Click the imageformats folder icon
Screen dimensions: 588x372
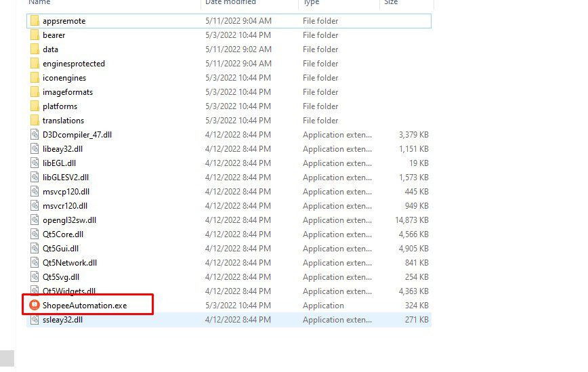click(35, 92)
